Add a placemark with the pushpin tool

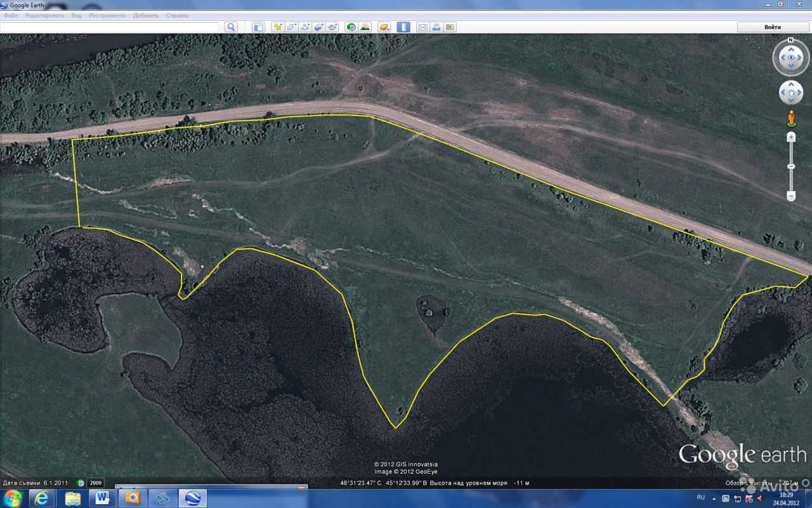point(277,27)
